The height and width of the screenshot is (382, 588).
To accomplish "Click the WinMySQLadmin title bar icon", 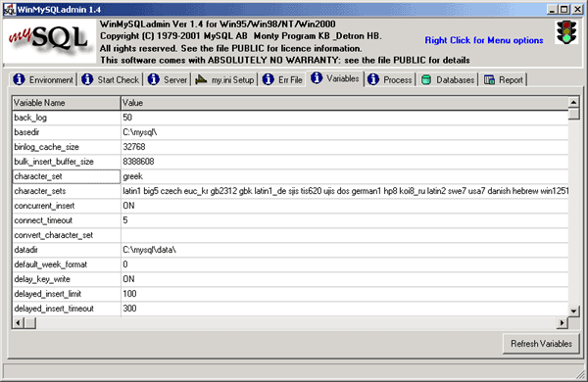I will [x=10, y=10].
